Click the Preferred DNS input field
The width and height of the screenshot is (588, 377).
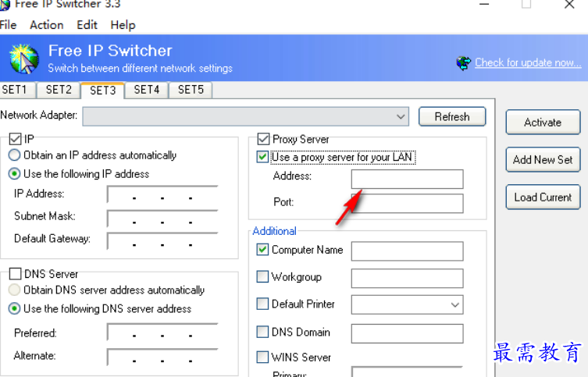pyautogui.click(x=162, y=333)
